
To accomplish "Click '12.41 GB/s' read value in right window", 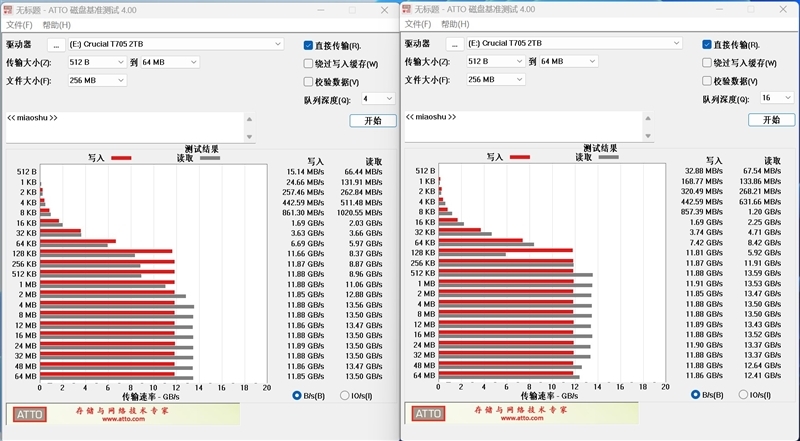I will coord(762,375).
